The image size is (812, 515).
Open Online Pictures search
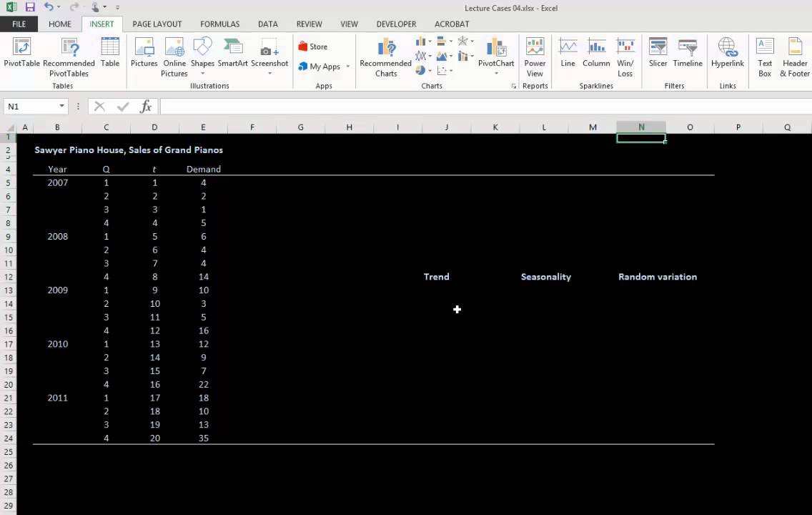[174, 57]
